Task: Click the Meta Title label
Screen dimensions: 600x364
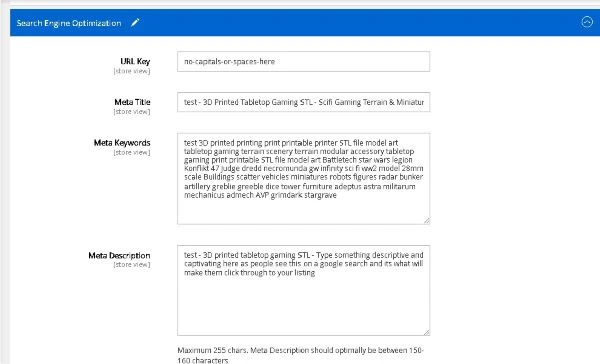Action: click(132, 102)
